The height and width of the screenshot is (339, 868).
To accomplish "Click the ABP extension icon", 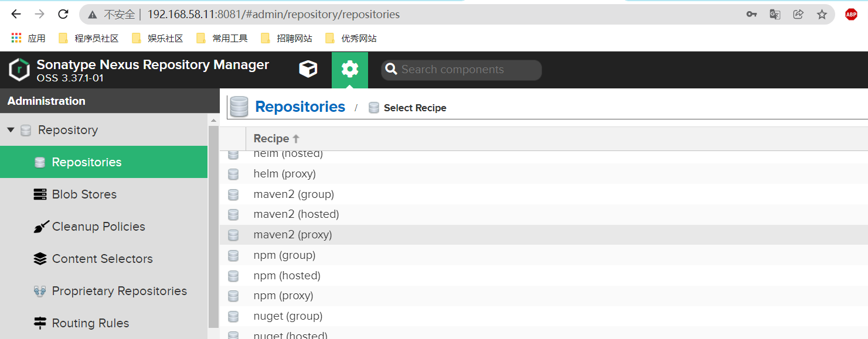I will (851, 15).
